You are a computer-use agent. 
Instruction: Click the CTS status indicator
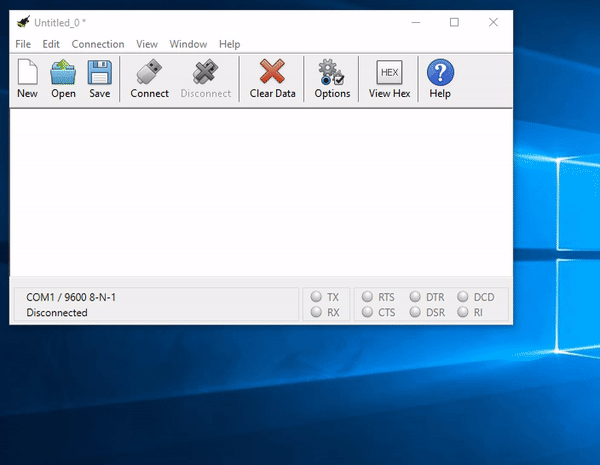pos(367,313)
